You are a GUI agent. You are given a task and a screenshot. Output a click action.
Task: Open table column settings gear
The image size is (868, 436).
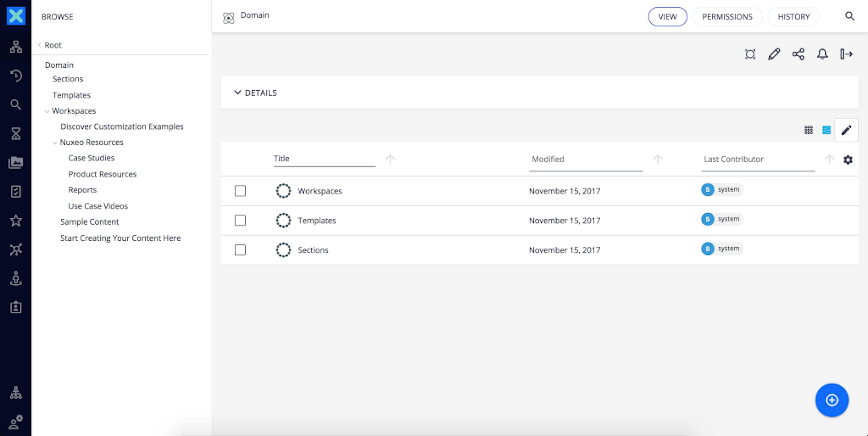click(x=848, y=159)
